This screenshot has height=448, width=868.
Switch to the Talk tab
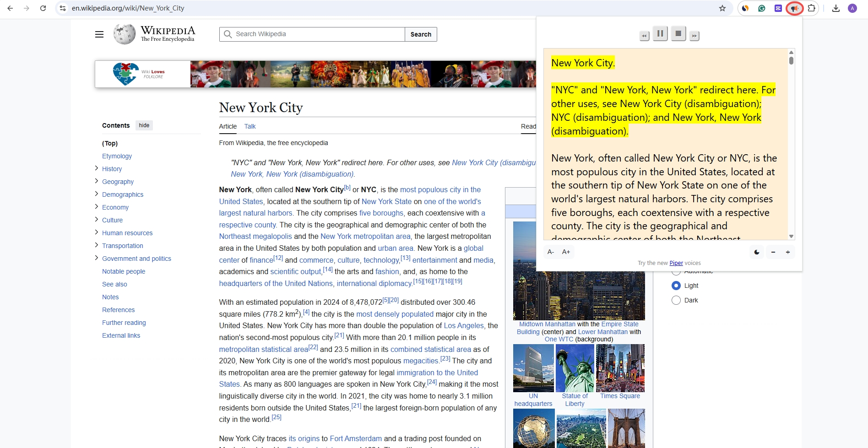coord(250,126)
